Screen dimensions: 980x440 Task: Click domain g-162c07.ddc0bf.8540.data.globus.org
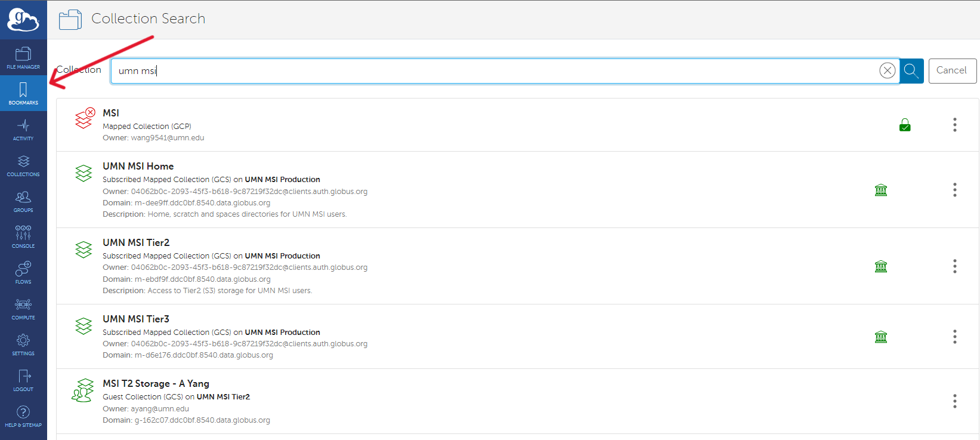(x=202, y=420)
